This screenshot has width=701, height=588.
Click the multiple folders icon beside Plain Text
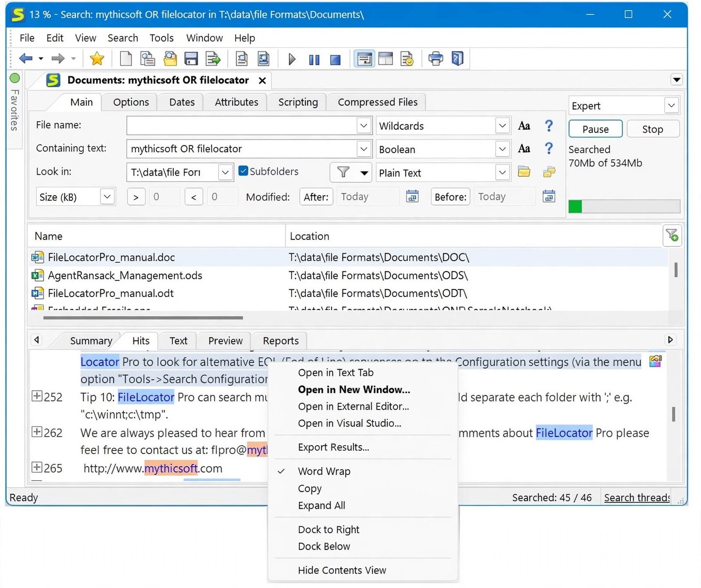[549, 172]
